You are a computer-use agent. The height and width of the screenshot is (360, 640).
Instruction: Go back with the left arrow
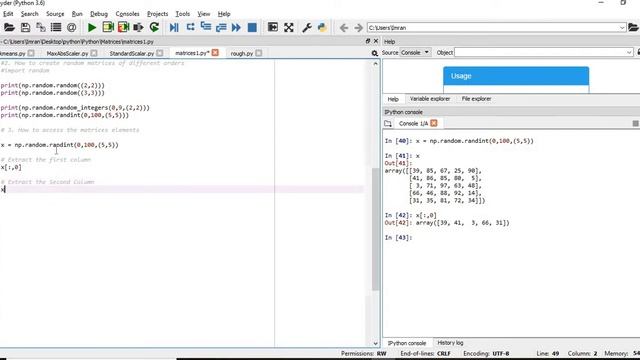344,28
